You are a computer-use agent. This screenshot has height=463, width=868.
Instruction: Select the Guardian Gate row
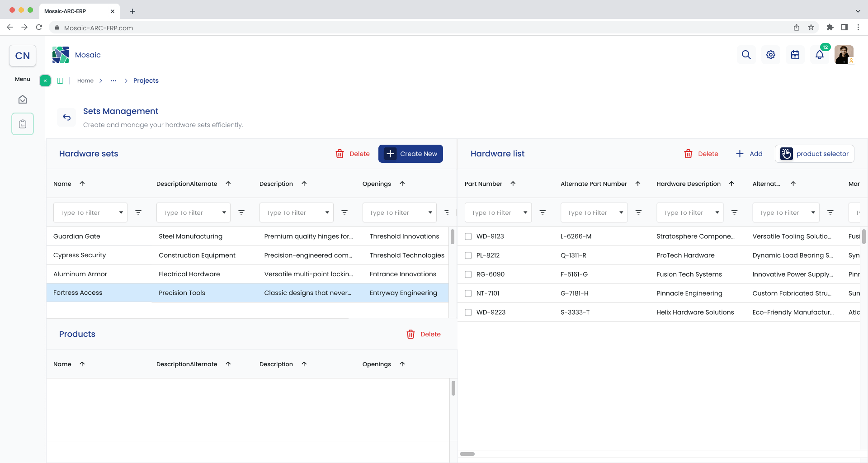point(247,236)
